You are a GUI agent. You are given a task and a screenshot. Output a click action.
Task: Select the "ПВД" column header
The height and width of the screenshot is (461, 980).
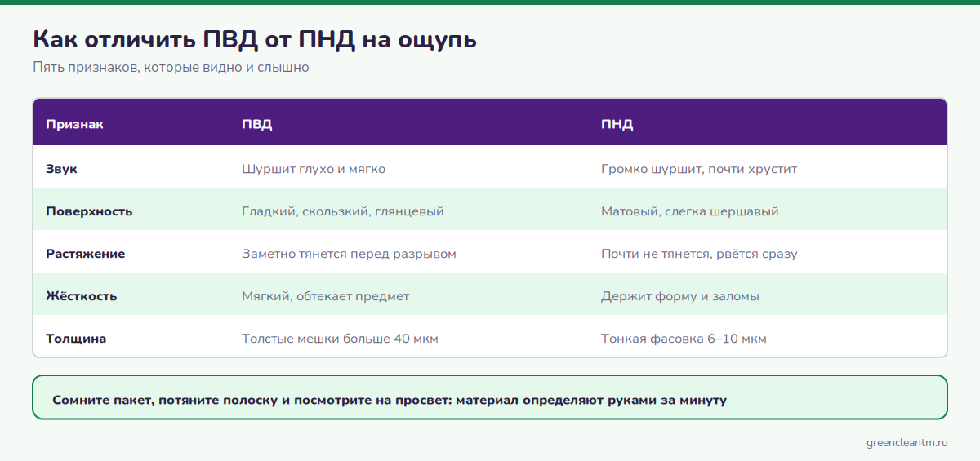tap(257, 124)
